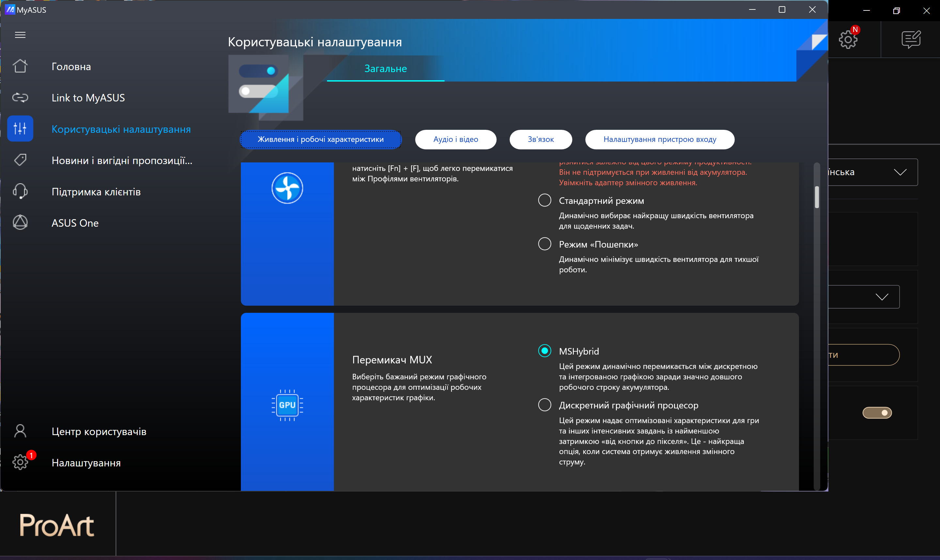The width and height of the screenshot is (940, 560).
Task: Open the Аудіо і відео section
Action: [x=455, y=139]
